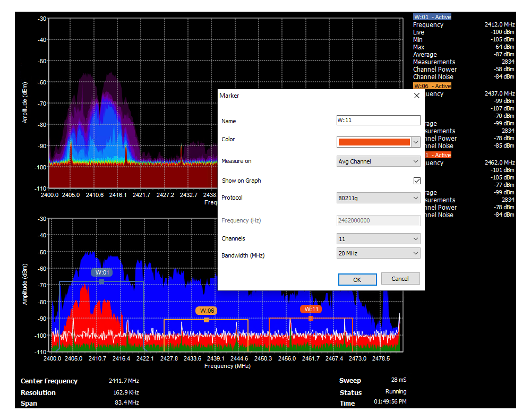Image resolution: width=531 pixels, height=420 pixels.
Task: Click the disabled Frequency (Hz) field
Action: pyautogui.click(x=378, y=220)
